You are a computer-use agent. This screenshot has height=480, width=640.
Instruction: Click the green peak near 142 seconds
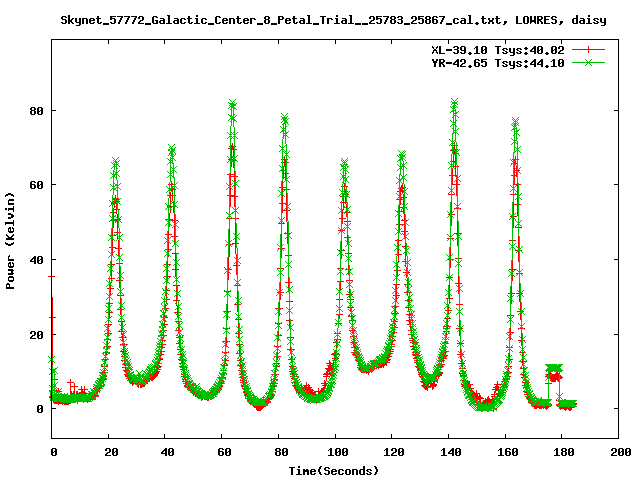point(454,102)
